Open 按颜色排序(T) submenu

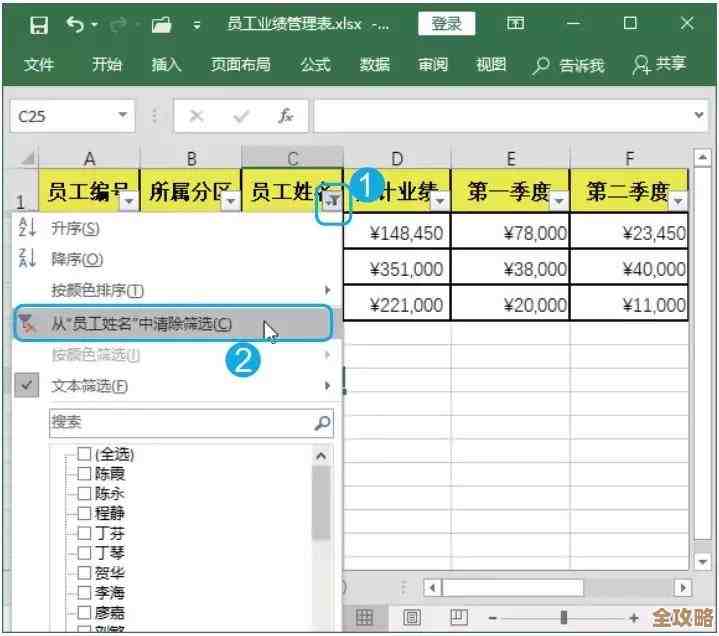[x=177, y=290]
